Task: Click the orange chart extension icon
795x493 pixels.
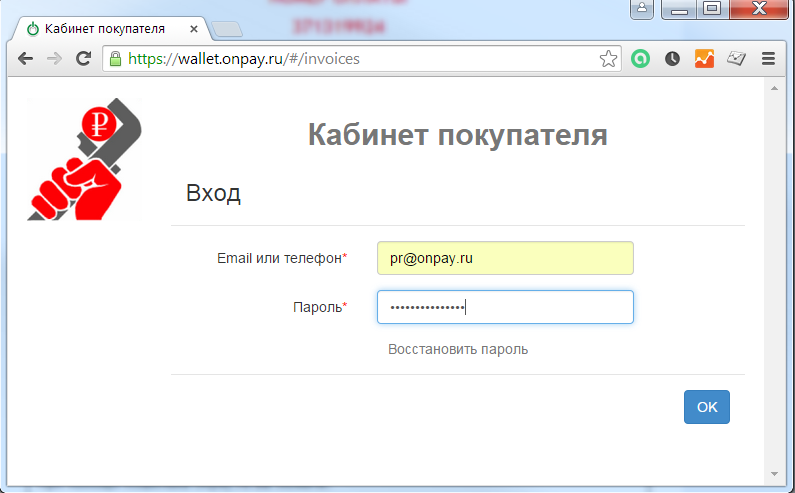Action: (704, 59)
